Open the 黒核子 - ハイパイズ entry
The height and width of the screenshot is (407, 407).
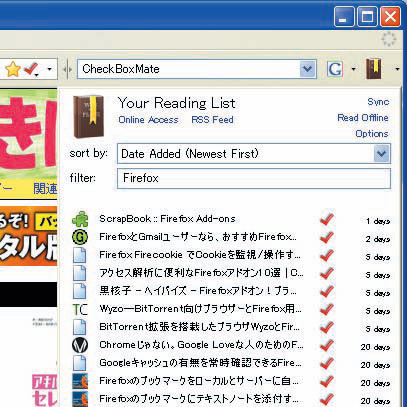tap(198, 291)
